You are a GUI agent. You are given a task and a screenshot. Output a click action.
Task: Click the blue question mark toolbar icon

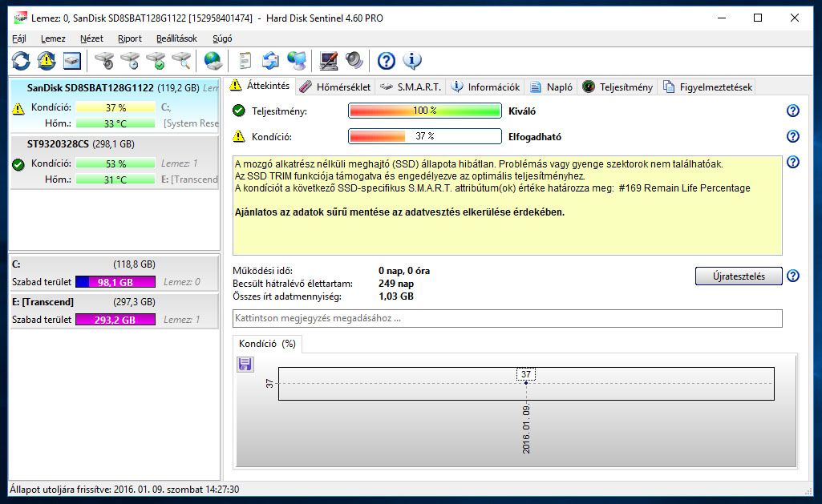pos(387,61)
